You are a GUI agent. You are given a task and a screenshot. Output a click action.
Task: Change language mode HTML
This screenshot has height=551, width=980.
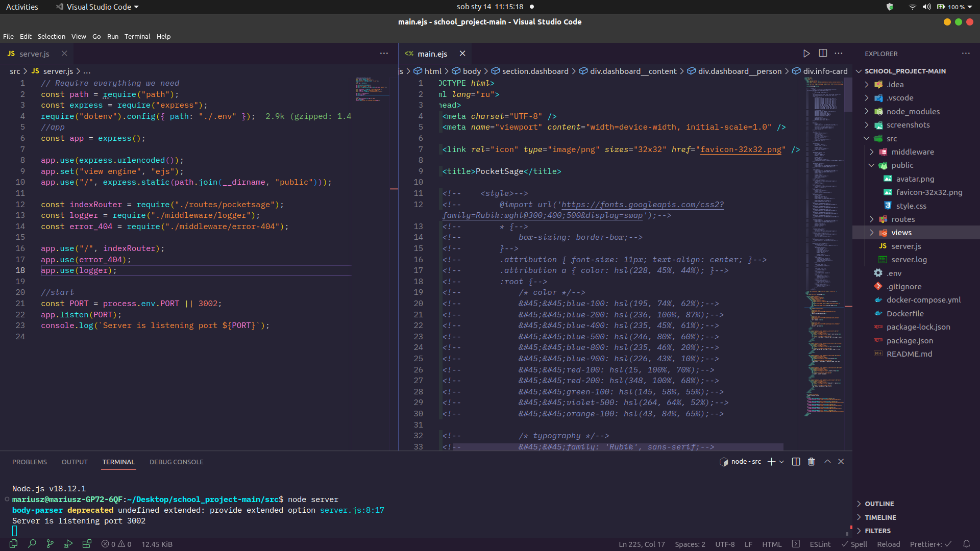tap(772, 544)
